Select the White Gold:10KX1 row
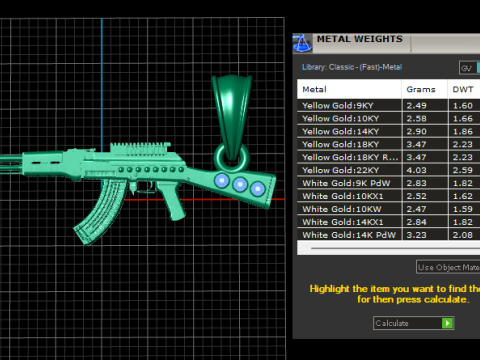Image resolution: width=480 pixels, height=360 pixels. [389, 196]
